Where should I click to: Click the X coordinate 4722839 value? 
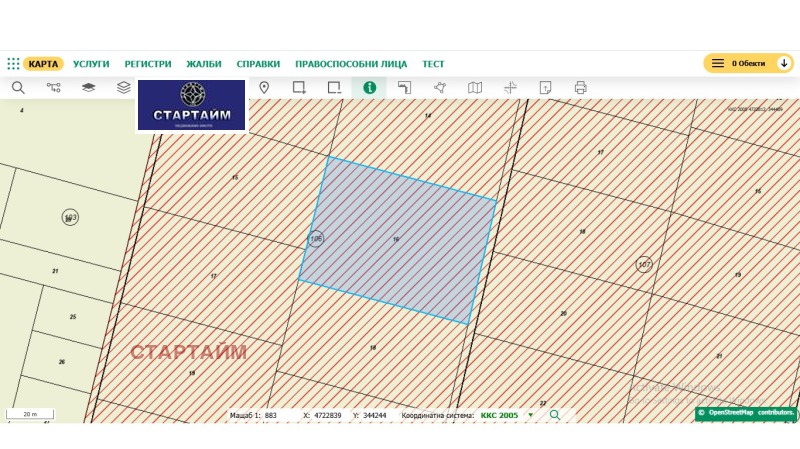pos(328,415)
